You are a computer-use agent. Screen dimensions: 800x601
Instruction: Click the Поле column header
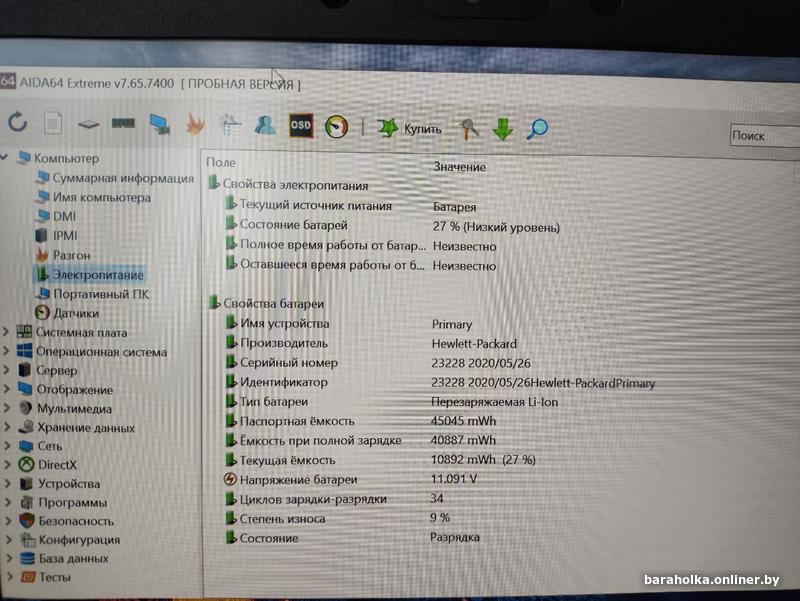pyautogui.click(x=221, y=162)
